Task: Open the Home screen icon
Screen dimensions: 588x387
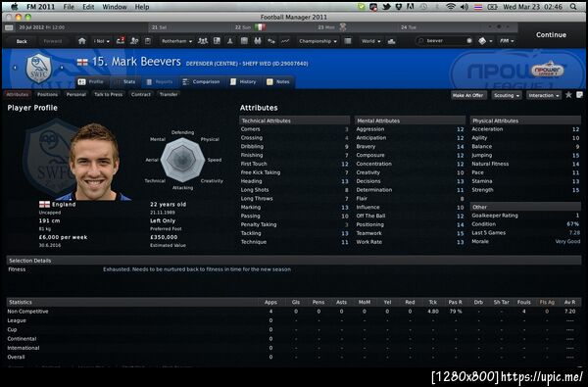Action: click(x=82, y=41)
